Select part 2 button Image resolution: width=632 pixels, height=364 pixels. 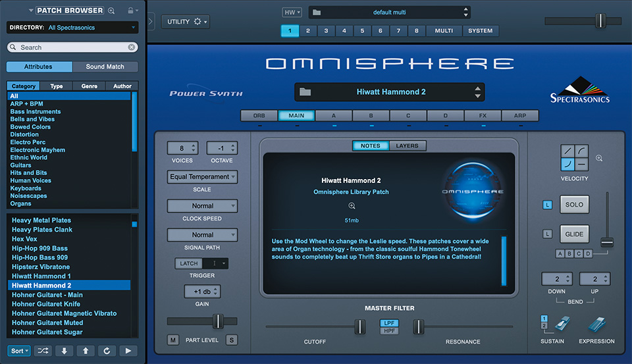(x=308, y=31)
